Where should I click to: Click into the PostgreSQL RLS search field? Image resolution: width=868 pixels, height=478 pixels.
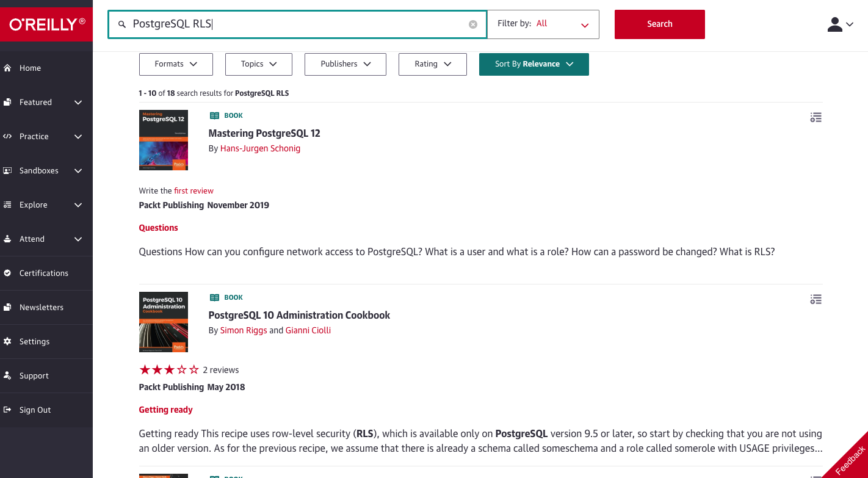pyautogui.click(x=297, y=24)
